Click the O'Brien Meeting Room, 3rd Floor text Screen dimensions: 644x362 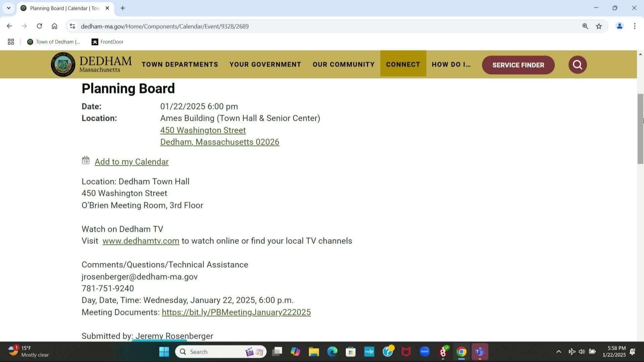pos(142,205)
